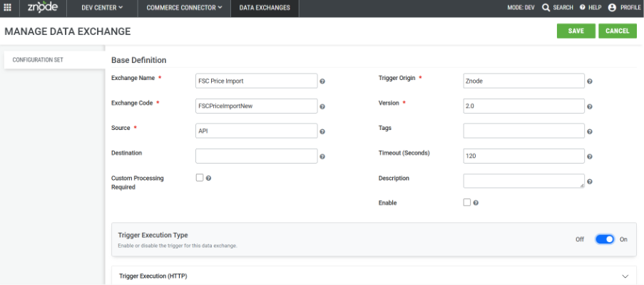Edit the Exchange Name field
Screen dimensions: 644x285
[x=256, y=81]
